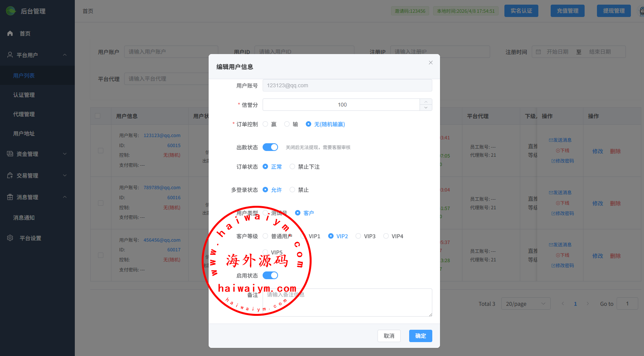Click the 确定 confirm button
The image size is (644, 356).
[x=420, y=336]
